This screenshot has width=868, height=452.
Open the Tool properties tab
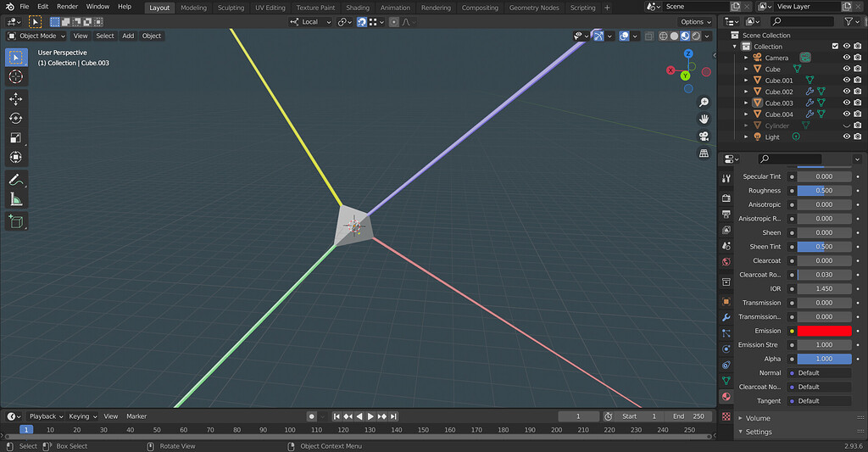coord(726,178)
